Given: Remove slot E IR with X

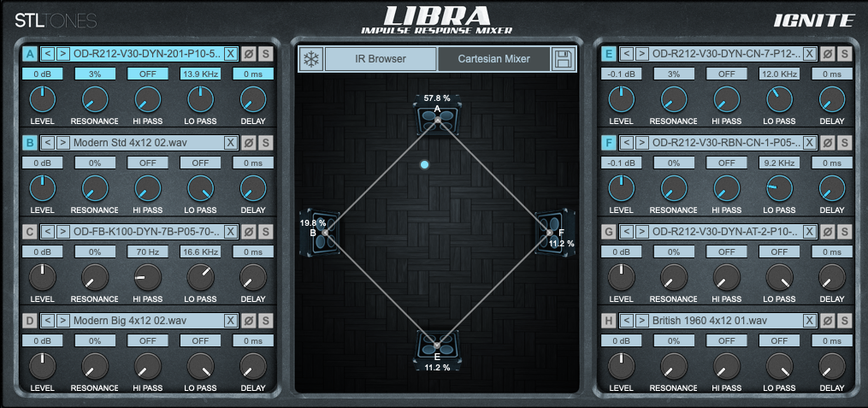Looking at the screenshot, I should pos(809,54).
